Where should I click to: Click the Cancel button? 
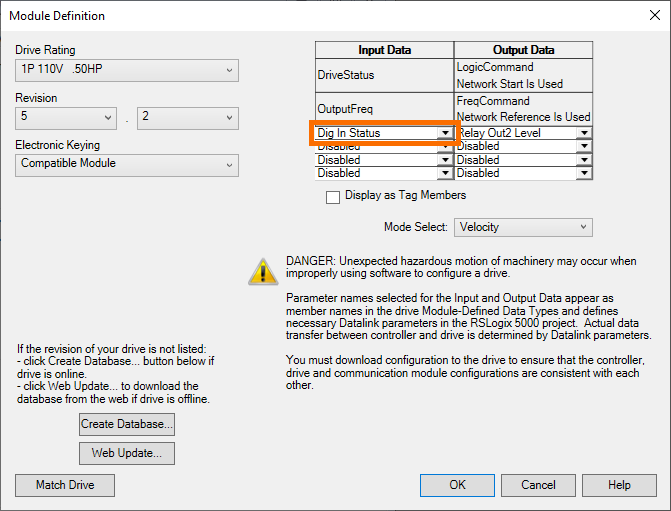(538, 485)
